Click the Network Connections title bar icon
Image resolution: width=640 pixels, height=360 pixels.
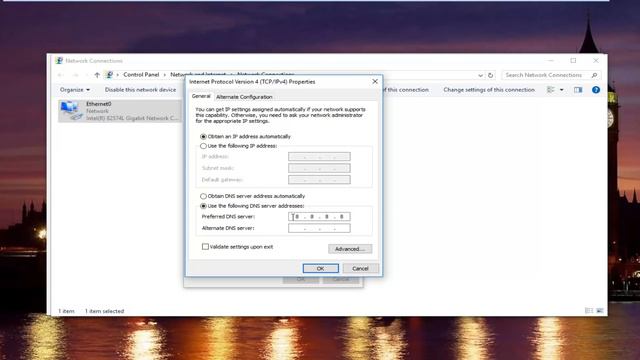(x=59, y=60)
